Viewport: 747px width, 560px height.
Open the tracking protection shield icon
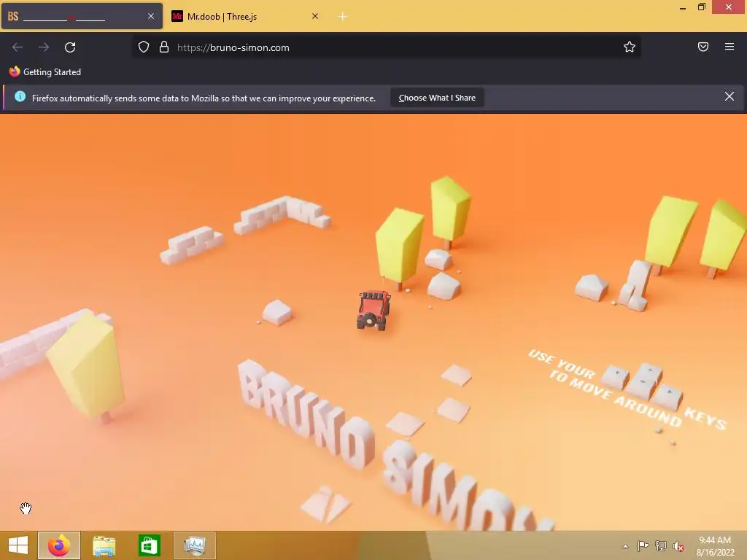[144, 47]
